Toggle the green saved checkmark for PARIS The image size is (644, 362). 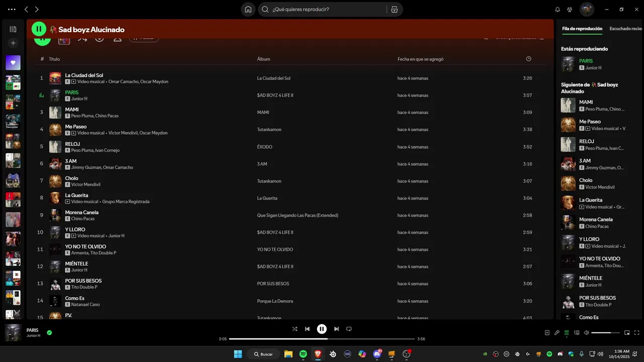[x=49, y=332]
